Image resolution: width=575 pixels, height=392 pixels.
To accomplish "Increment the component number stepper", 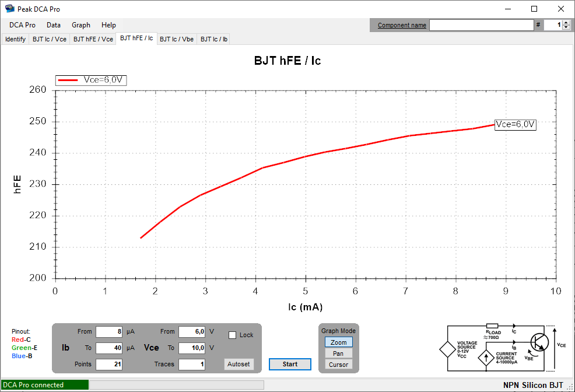I will [x=567, y=23].
